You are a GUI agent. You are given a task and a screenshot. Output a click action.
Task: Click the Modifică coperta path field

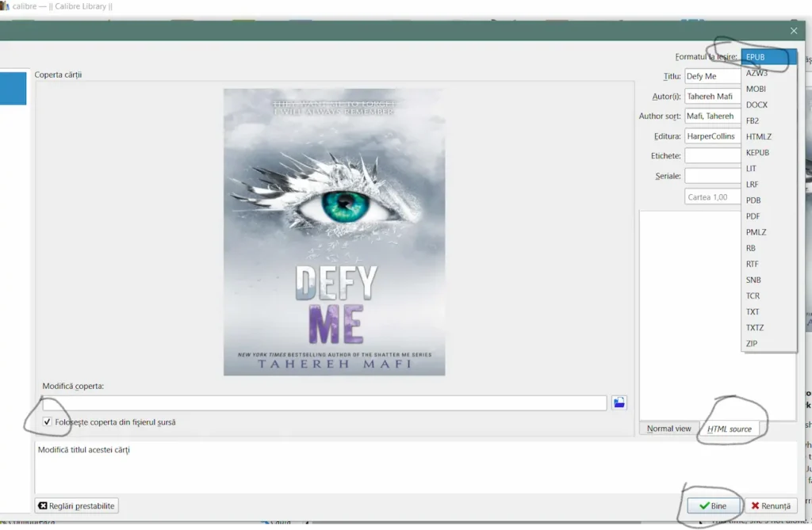324,403
